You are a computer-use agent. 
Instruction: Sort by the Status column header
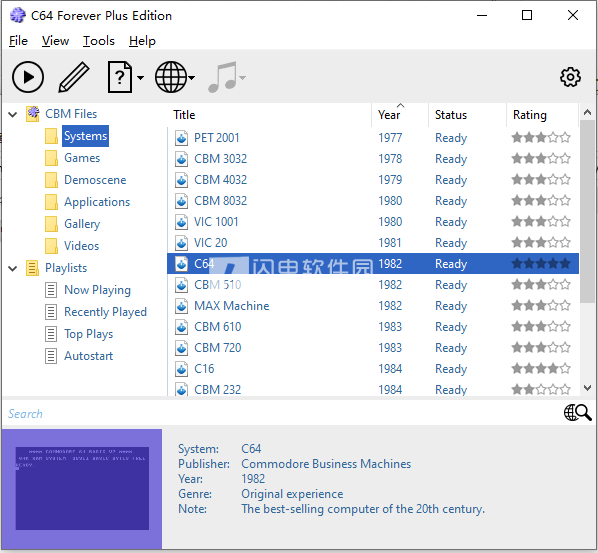468,115
